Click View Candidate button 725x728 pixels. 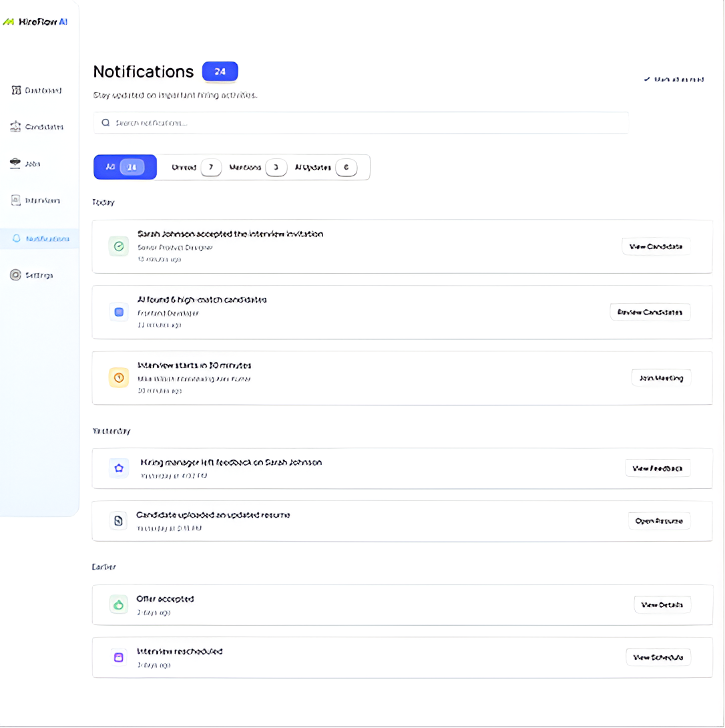(656, 246)
